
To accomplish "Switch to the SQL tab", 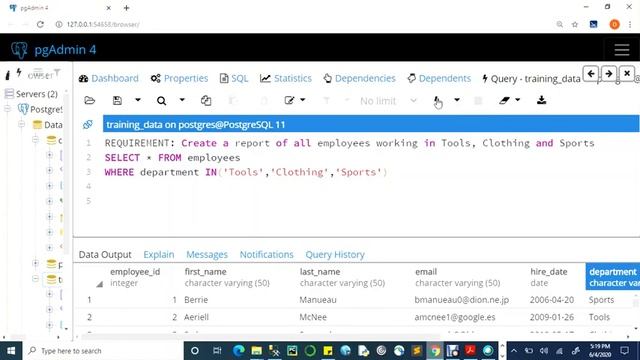I will point(234,78).
